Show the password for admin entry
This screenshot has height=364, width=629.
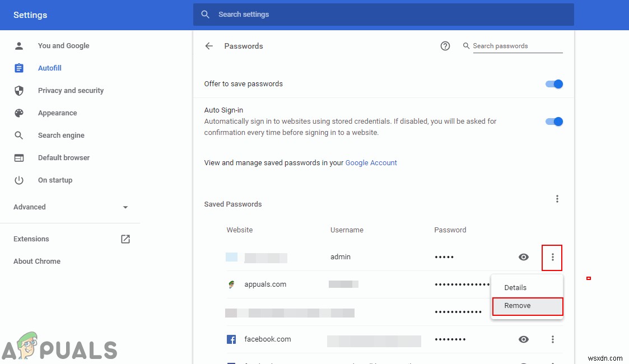click(523, 256)
